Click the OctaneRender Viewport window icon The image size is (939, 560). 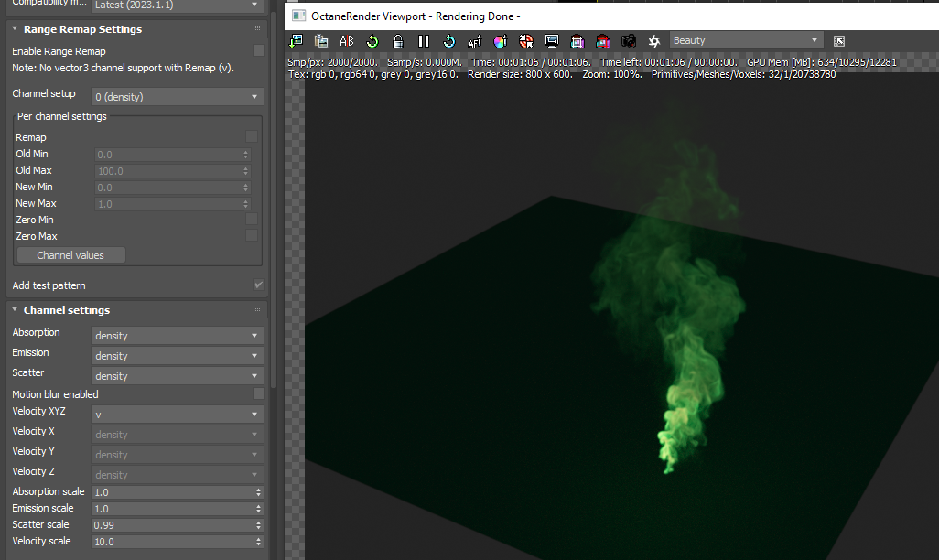[298, 16]
